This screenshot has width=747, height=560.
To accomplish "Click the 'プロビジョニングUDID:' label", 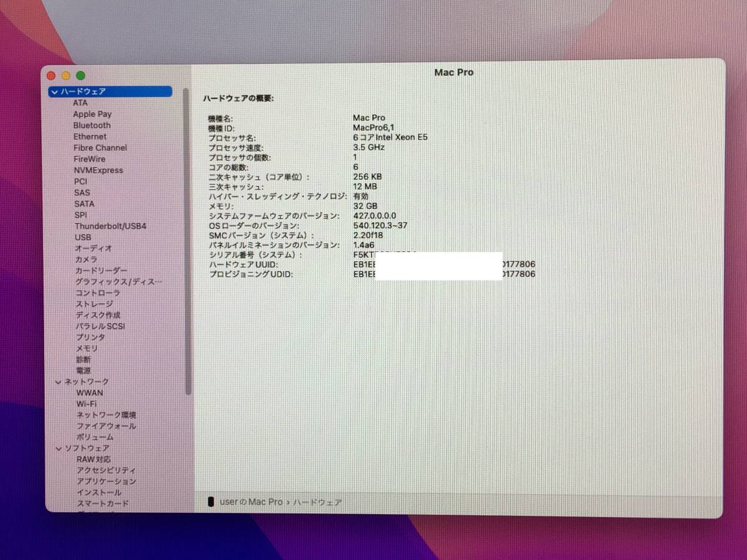I will pos(250,274).
